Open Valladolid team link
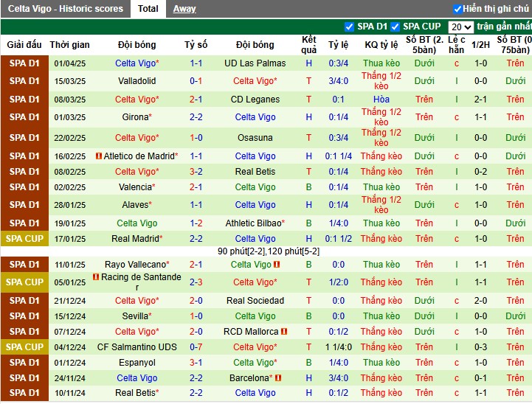 click(137, 81)
